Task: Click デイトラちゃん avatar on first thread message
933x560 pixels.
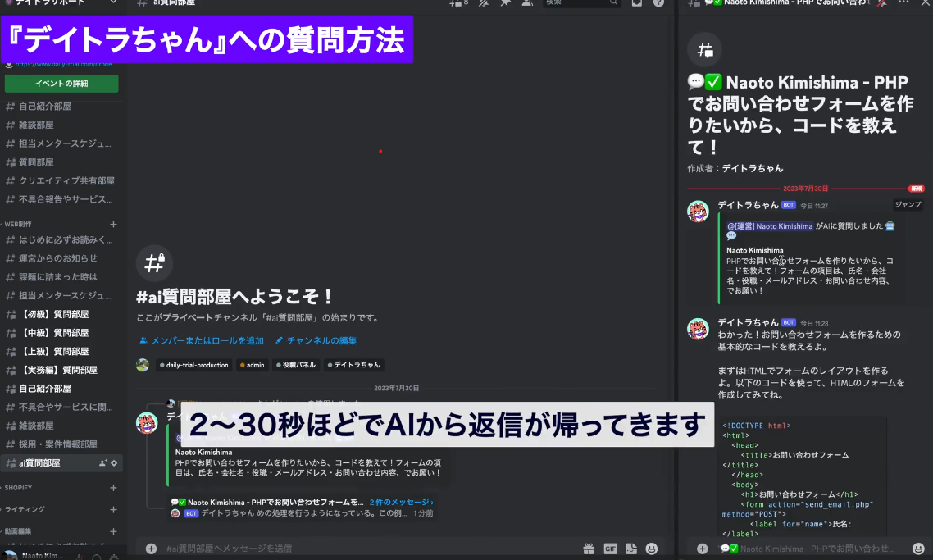Action: point(698,212)
